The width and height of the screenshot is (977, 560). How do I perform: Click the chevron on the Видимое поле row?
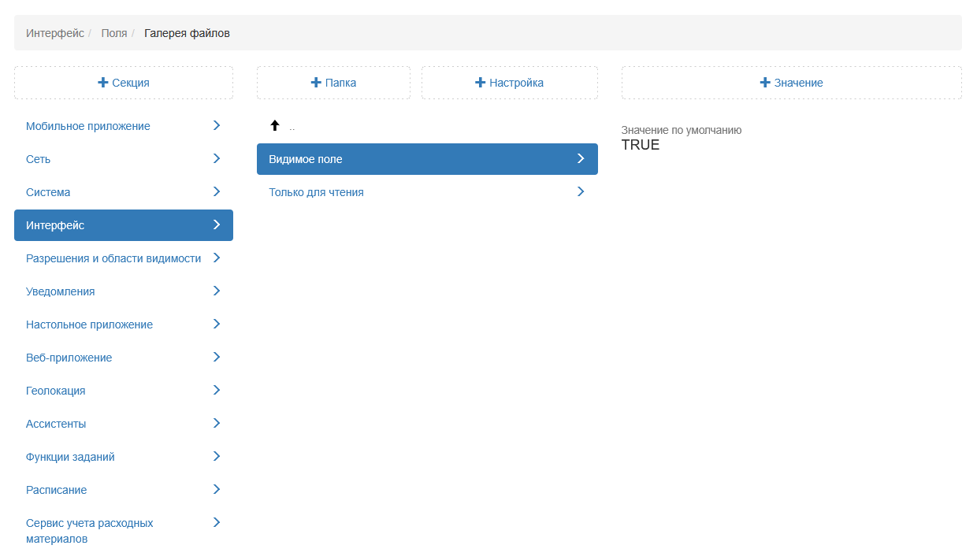tap(581, 158)
